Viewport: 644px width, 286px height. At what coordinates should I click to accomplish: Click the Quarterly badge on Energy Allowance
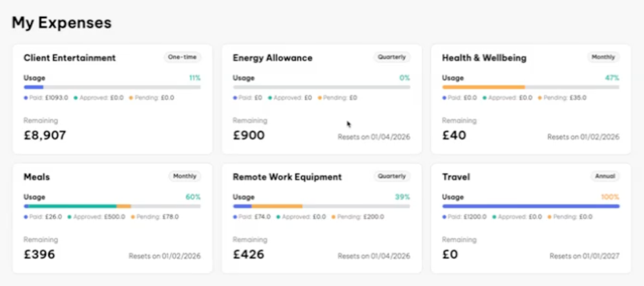[392, 57]
